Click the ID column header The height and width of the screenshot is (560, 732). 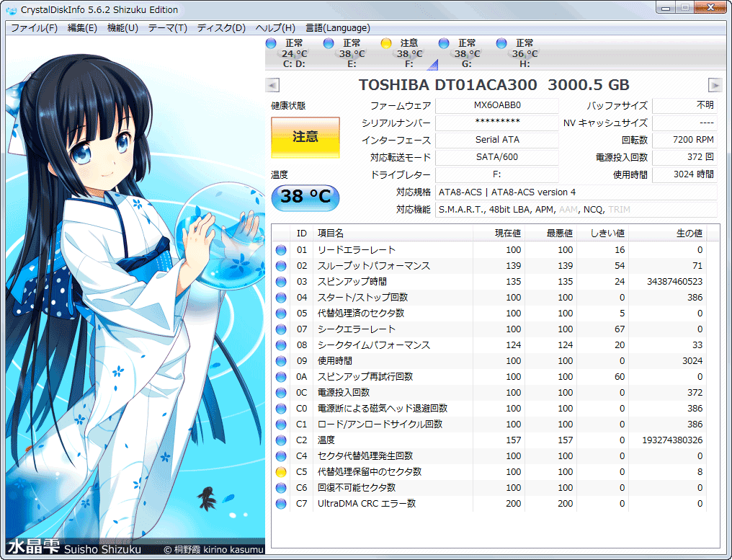coord(302,233)
